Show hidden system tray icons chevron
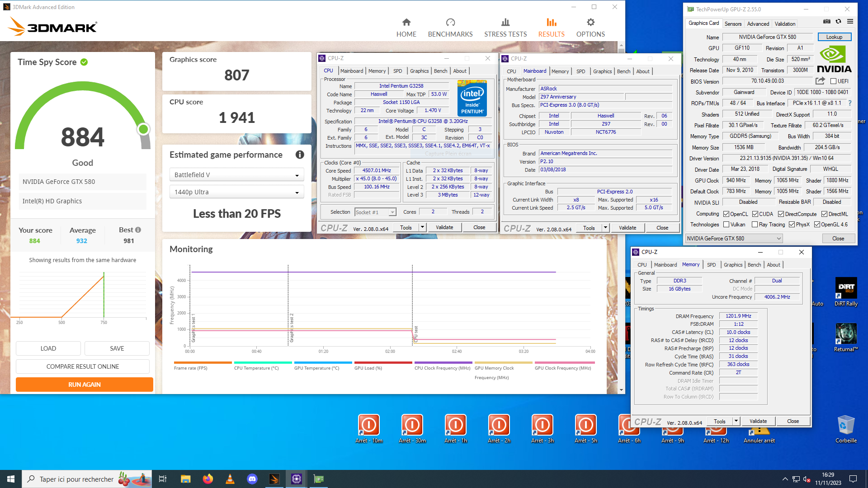 pos(785,479)
